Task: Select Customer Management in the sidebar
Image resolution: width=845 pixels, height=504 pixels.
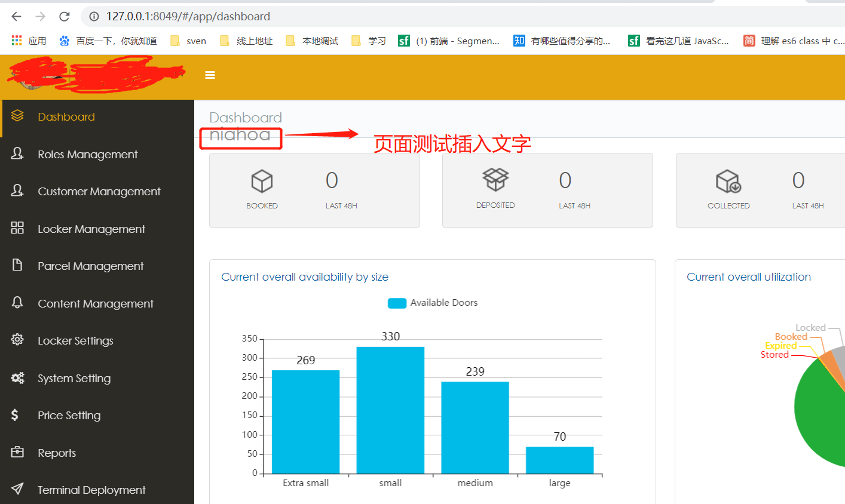Action: pyautogui.click(x=99, y=191)
